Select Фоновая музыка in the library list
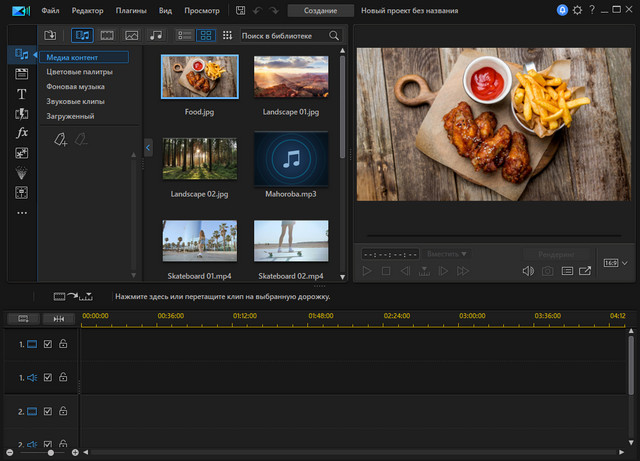Screen dimensions: 640x461 point(77,87)
